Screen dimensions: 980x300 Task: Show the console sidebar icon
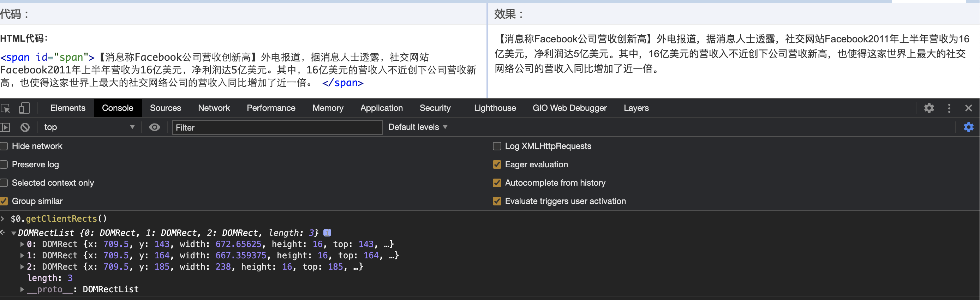[5, 127]
